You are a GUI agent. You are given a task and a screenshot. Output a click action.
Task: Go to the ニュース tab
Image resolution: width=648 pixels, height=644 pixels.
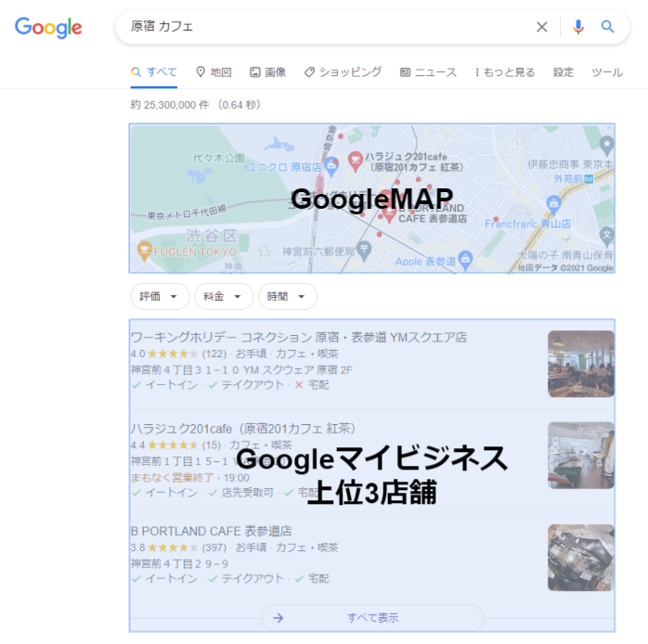[x=428, y=72]
